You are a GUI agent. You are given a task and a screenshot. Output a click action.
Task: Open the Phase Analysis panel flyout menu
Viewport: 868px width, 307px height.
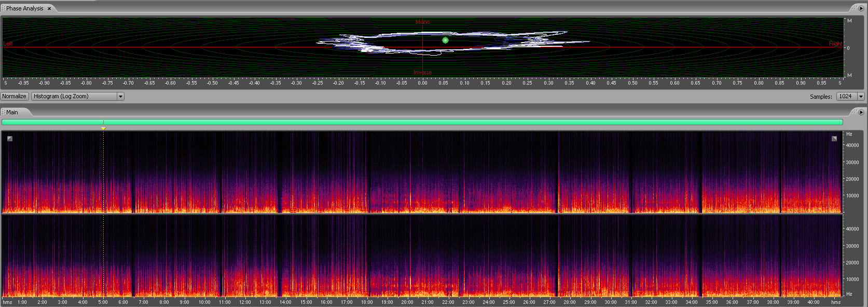pyautogui.click(x=861, y=8)
